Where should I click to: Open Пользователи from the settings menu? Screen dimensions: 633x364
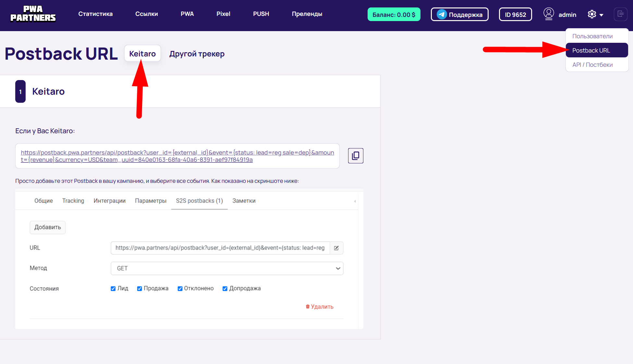[x=592, y=36]
